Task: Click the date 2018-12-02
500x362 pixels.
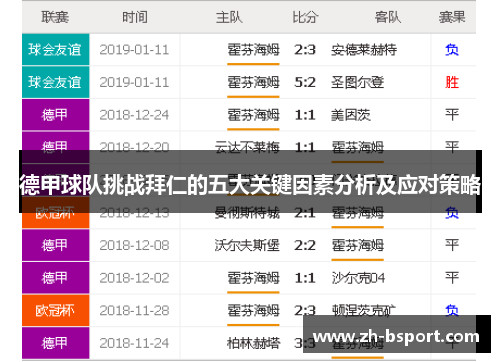Action: pyautogui.click(x=134, y=278)
